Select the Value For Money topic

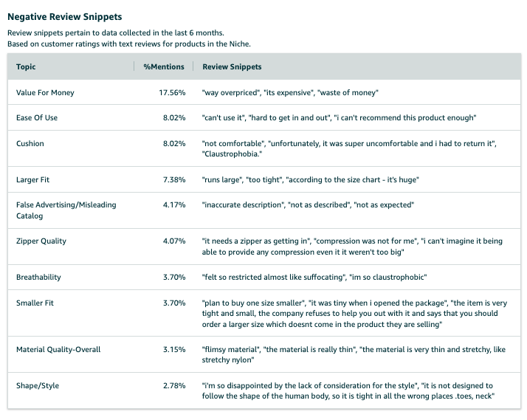click(x=45, y=93)
